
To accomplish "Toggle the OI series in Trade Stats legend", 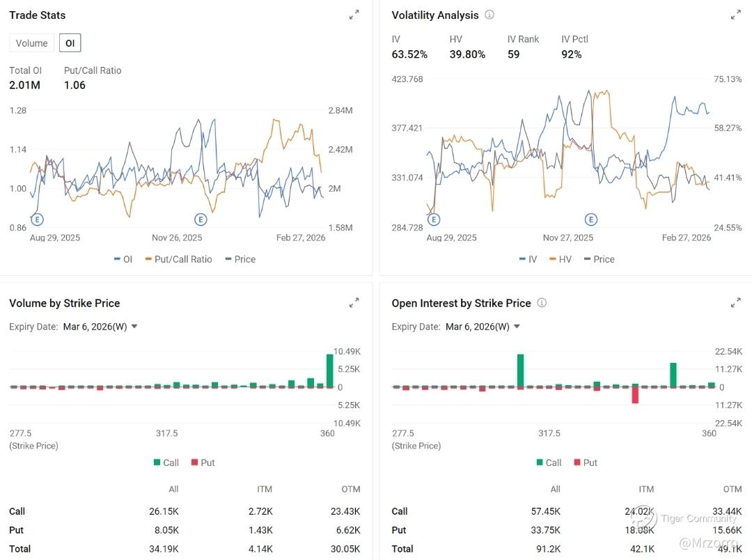I will [x=123, y=259].
